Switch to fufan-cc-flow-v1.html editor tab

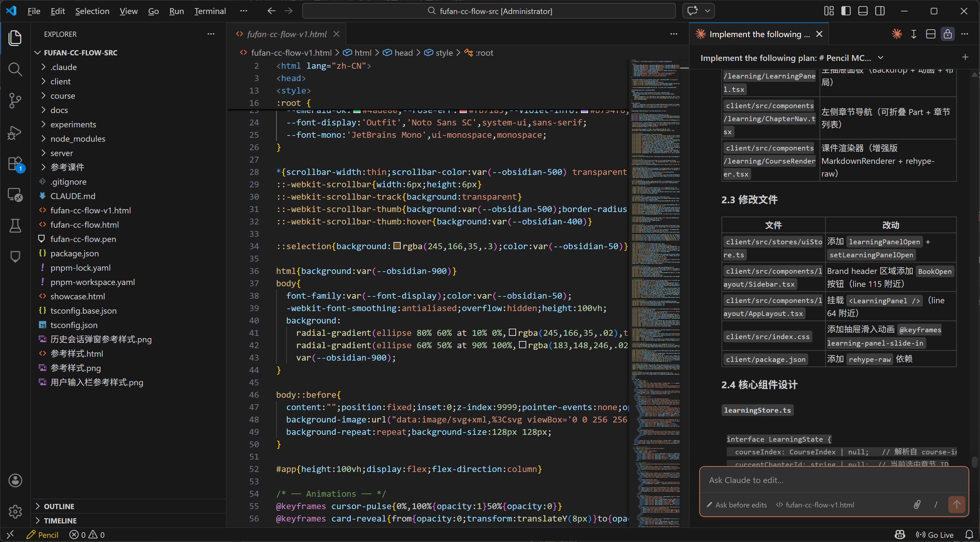point(287,34)
